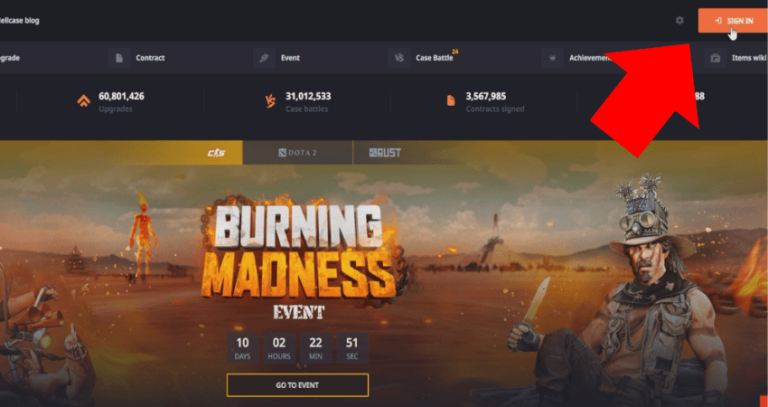This screenshot has height=407, width=768.
Task: Click the Event rocket icon
Action: pyautogui.click(x=264, y=58)
